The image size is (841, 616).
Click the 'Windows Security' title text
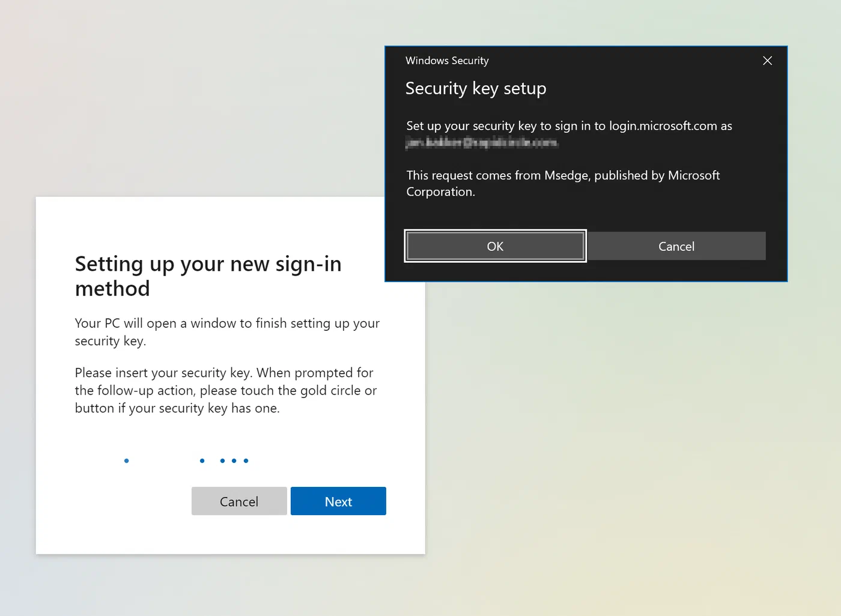pos(447,61)
